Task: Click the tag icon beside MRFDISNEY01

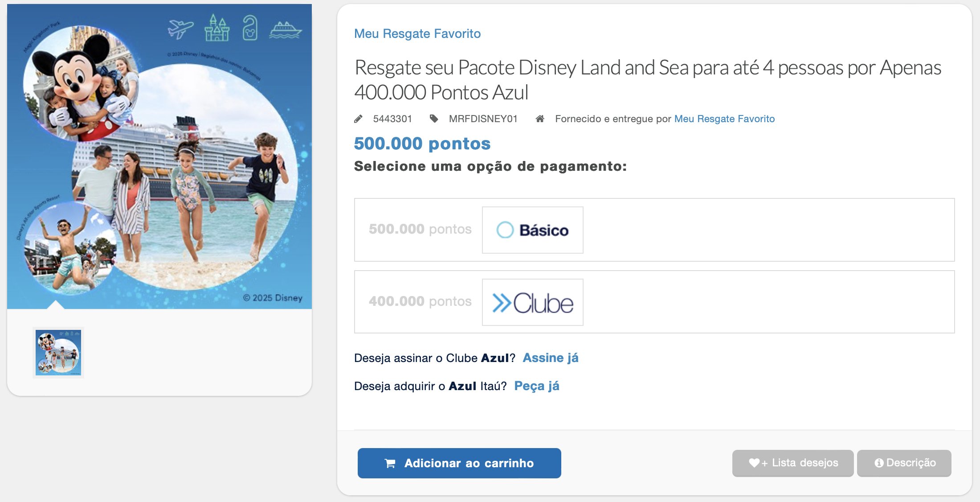Action: click(x=434, y=119)
